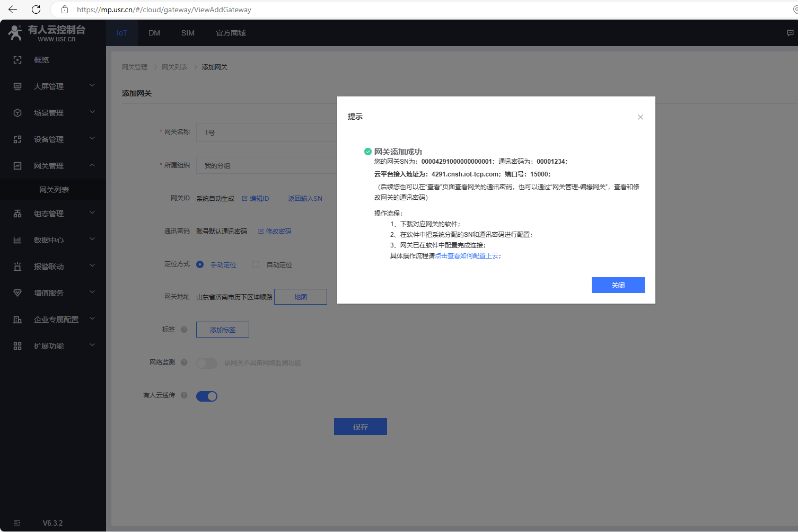Select the 手动定位 radio button
This screenshot has width=798, height=532.
click(x=200, y=264)
